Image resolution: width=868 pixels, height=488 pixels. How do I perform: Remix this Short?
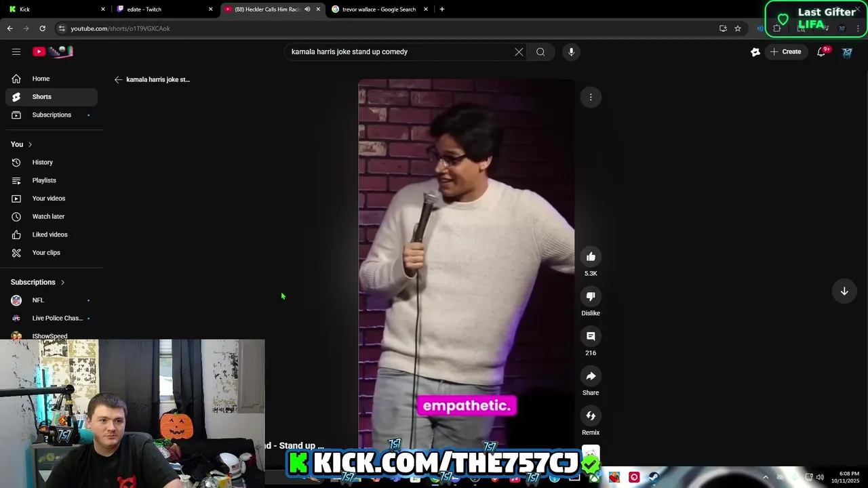[x=591, y=415]
